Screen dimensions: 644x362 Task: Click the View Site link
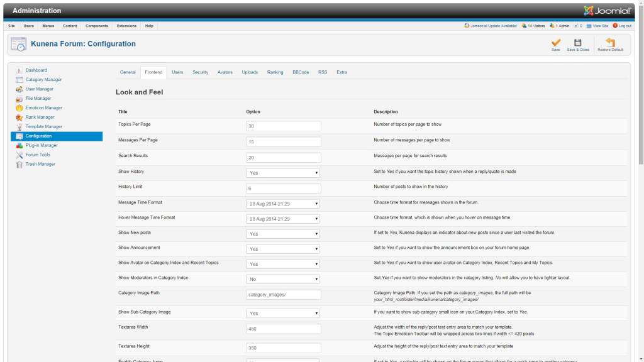click(x=600, y=26)
